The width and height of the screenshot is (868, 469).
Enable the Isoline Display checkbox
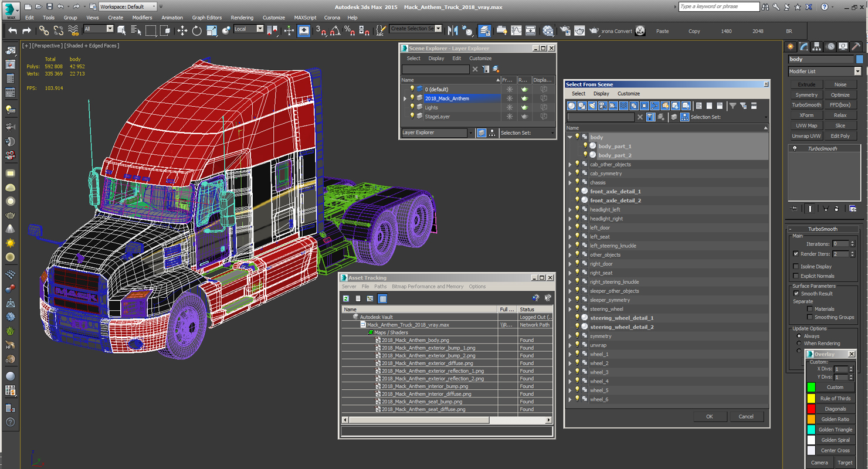[796, 266]
